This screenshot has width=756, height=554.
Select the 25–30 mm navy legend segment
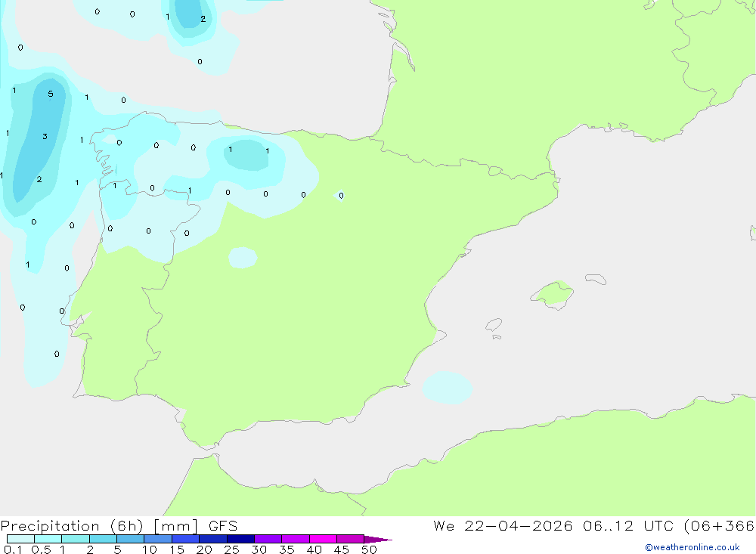click(x=240, y=539)
